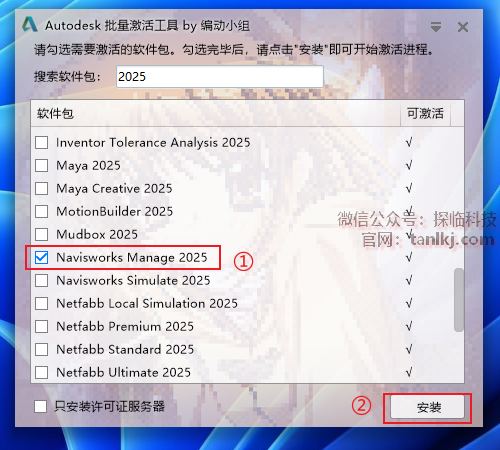Screen dimensions: 500x450
Task: Toggle 只安装许可证服务器 checkbox
Action: 40,407
